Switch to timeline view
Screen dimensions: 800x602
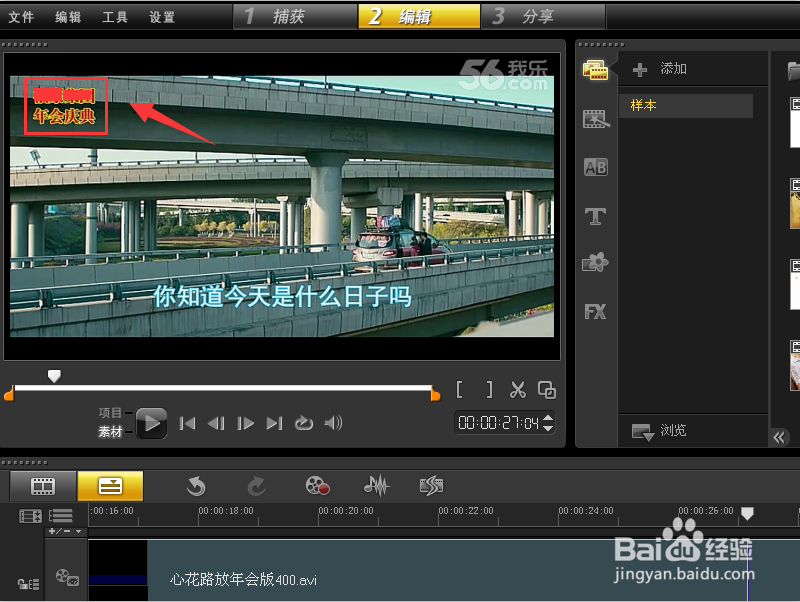coord(110,486)
